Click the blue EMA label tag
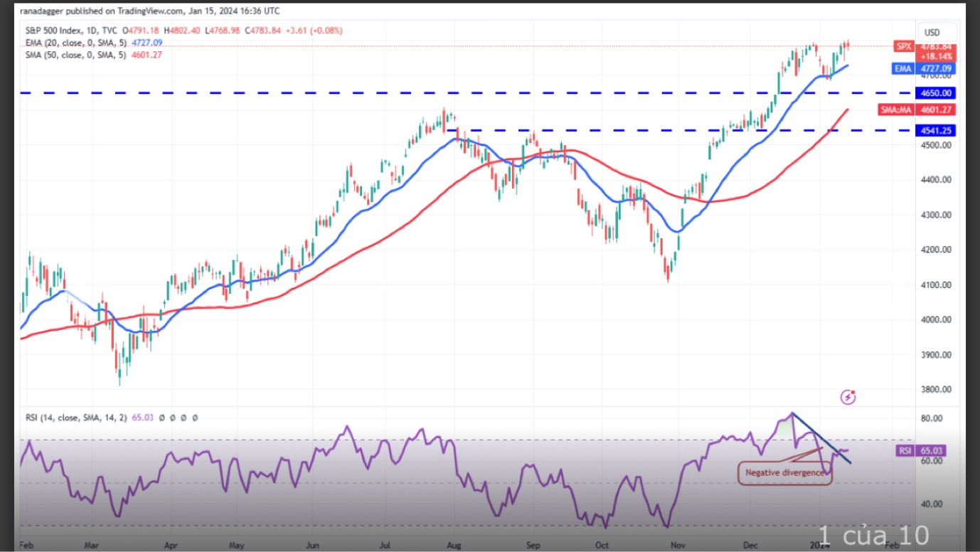The height and width of the screenshot is (552, 980). (903, 68)
